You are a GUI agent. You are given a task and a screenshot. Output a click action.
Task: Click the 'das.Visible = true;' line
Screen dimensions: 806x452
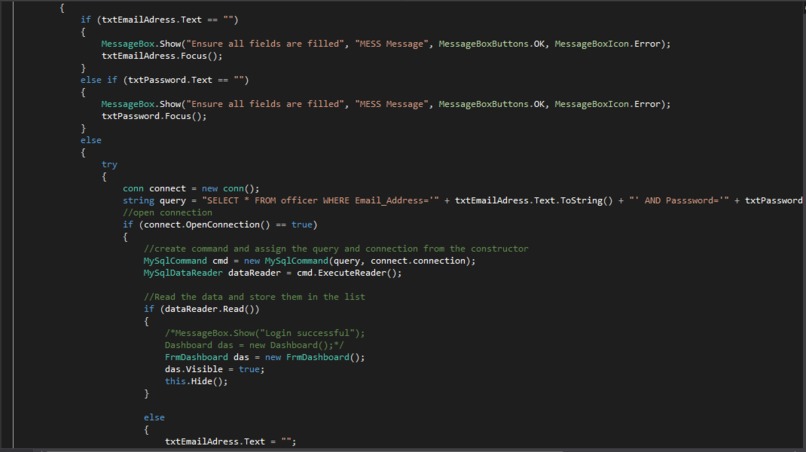(x=214, y=369)
